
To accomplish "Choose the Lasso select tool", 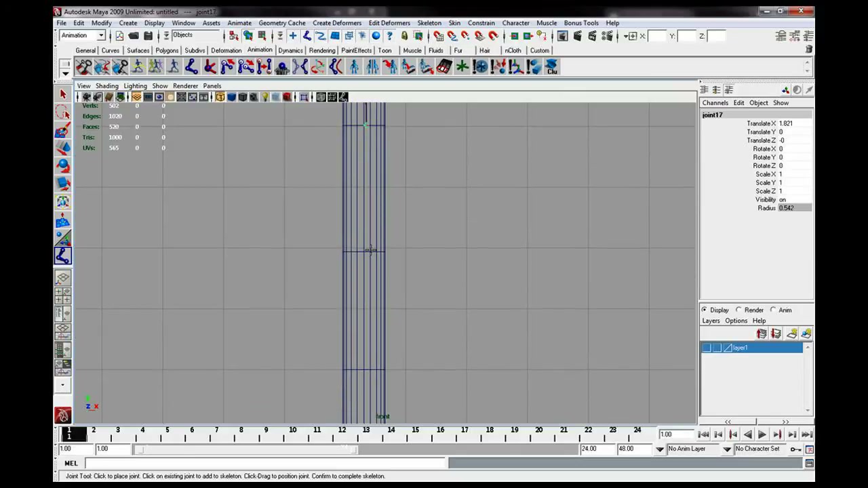I will point(63,113).
